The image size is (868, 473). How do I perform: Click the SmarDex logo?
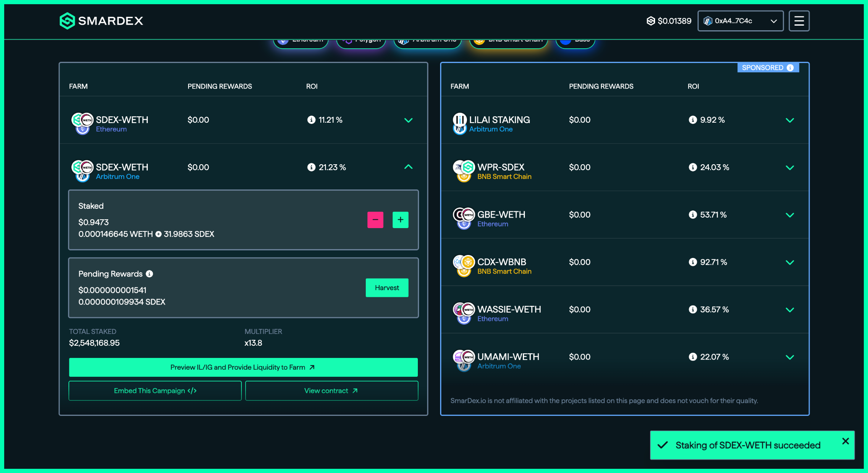(101, 21)
